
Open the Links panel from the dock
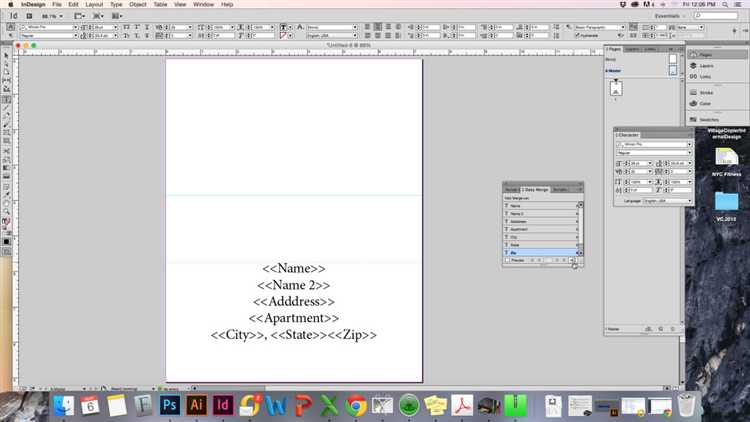717,77
